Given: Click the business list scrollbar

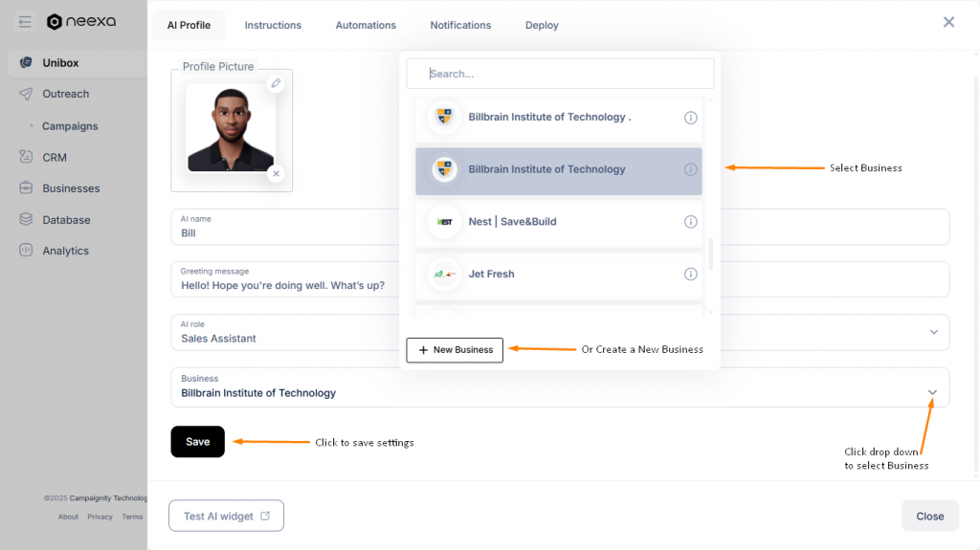Looking at the screenshot, I should pyautogui.click(x=709, y=253).
